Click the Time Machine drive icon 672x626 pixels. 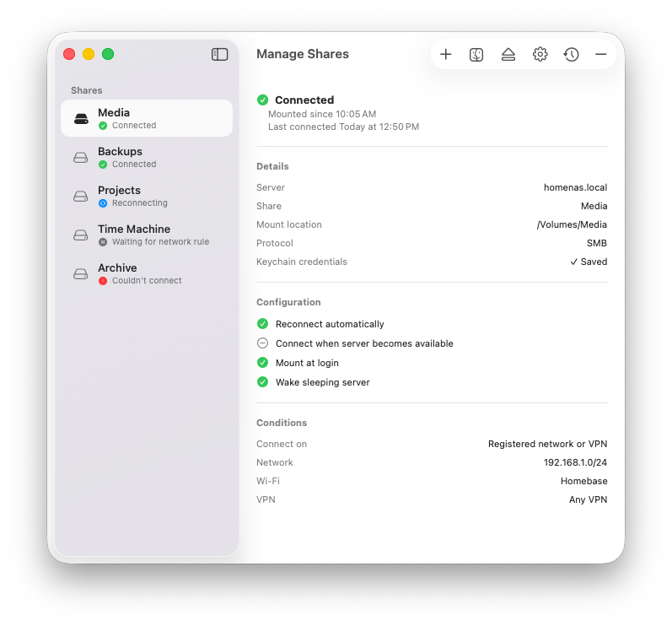[x=81, y=235]
